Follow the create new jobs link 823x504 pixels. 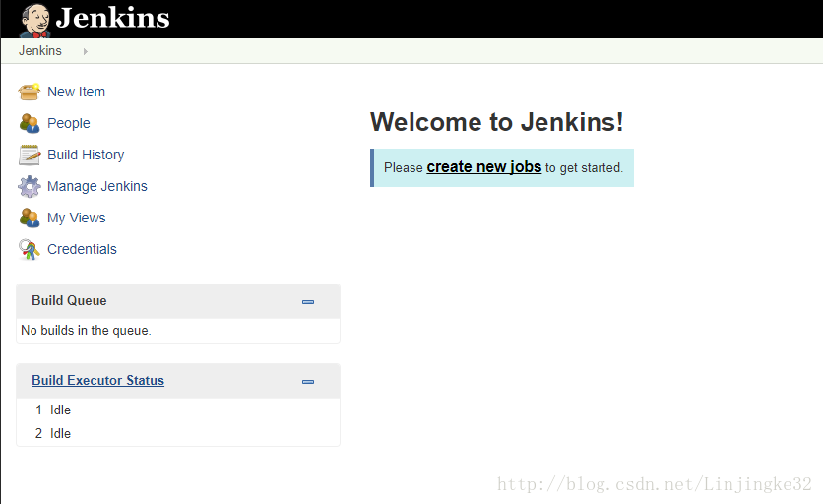click(484, 167)
